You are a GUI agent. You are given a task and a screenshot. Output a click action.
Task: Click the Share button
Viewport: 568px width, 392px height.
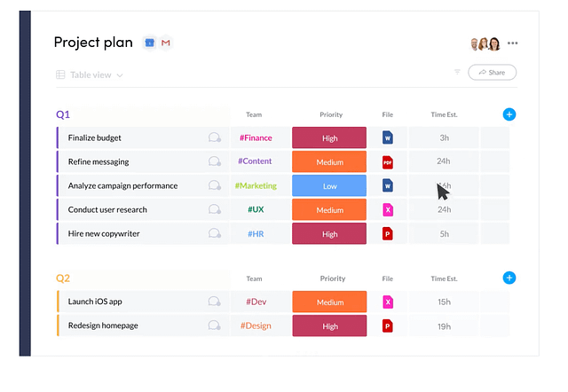coord(492,73)
